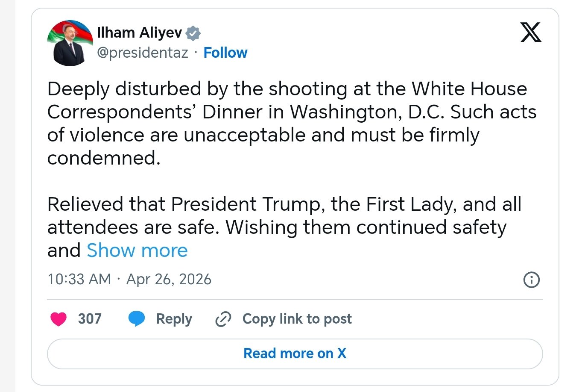The width and height of the screenshot is (588, 392).
Task: Open the post info icon
Action: click(531, 280)
